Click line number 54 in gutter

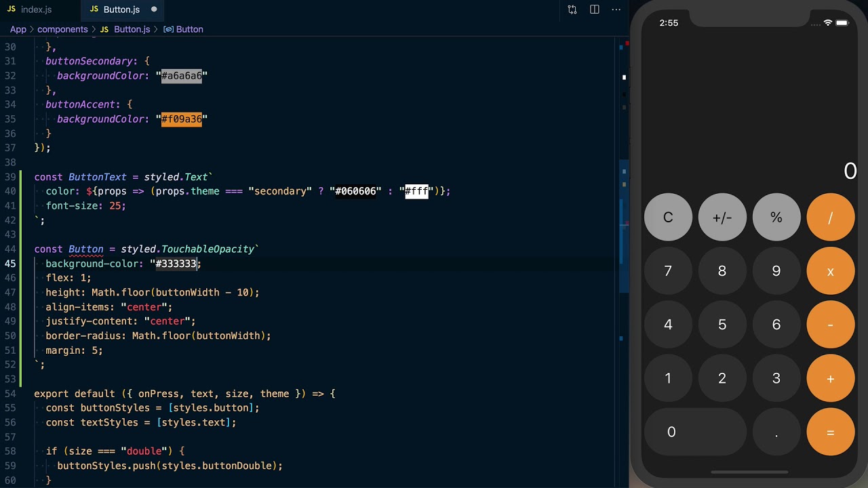click(10, 394)
